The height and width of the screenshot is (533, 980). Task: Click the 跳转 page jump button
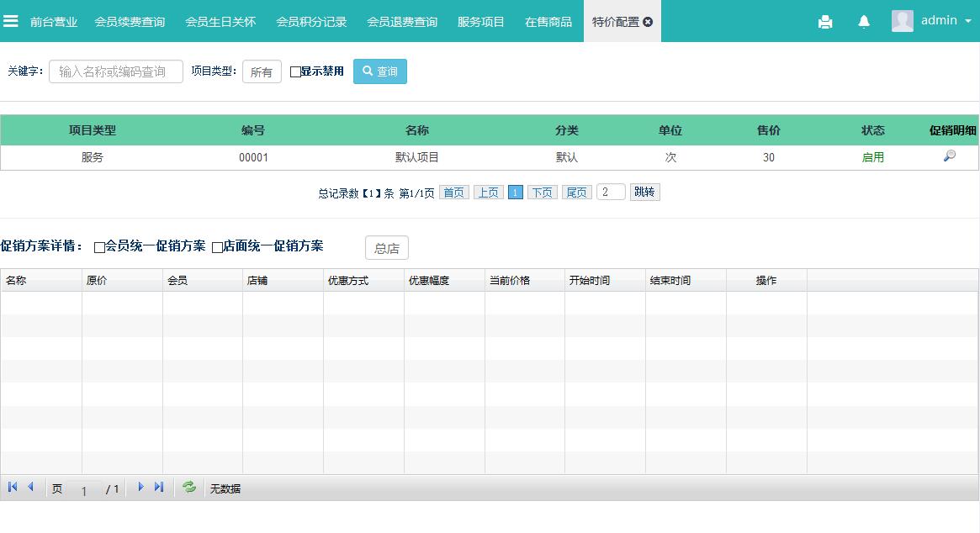coord(644,193)
